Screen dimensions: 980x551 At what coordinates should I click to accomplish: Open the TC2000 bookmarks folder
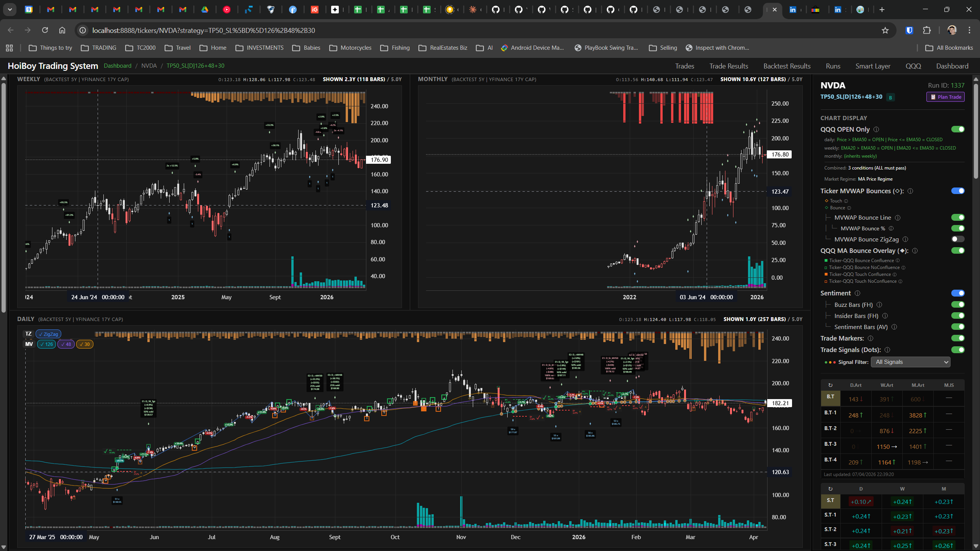pyautogui.click(x=140, y=48)
